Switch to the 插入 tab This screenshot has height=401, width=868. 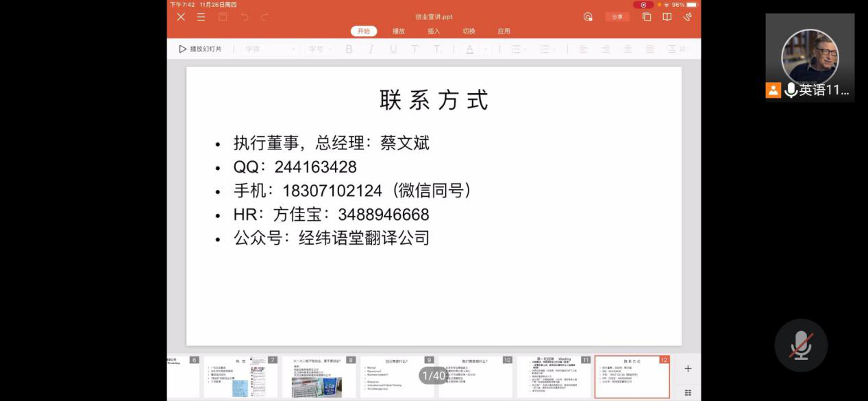pos(434,32)
